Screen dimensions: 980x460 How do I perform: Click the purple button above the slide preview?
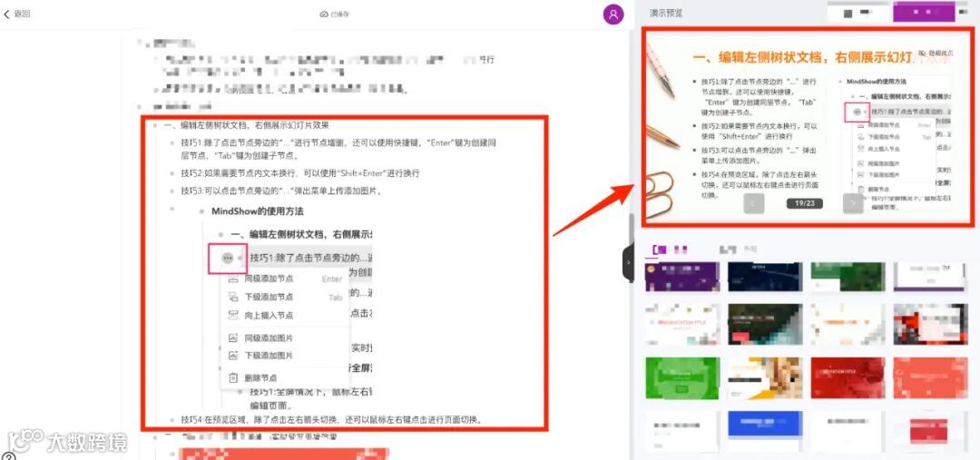tap(924, 12)
